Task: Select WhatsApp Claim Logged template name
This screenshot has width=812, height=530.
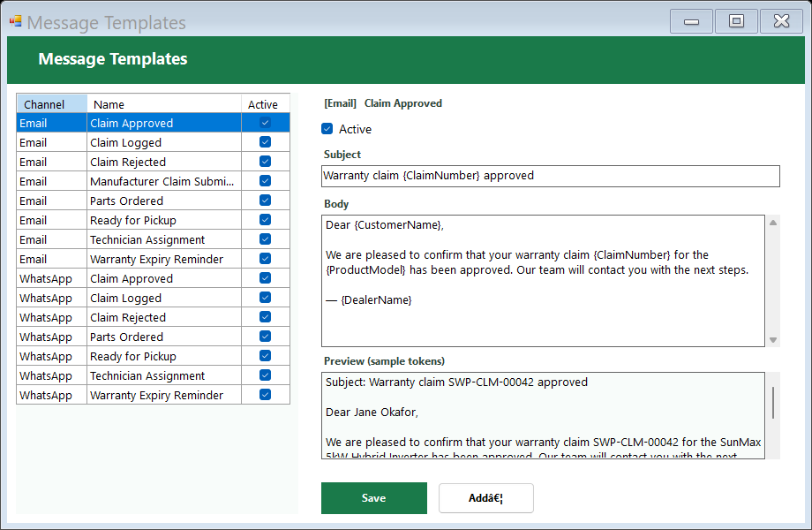Action: coord(164,298)
